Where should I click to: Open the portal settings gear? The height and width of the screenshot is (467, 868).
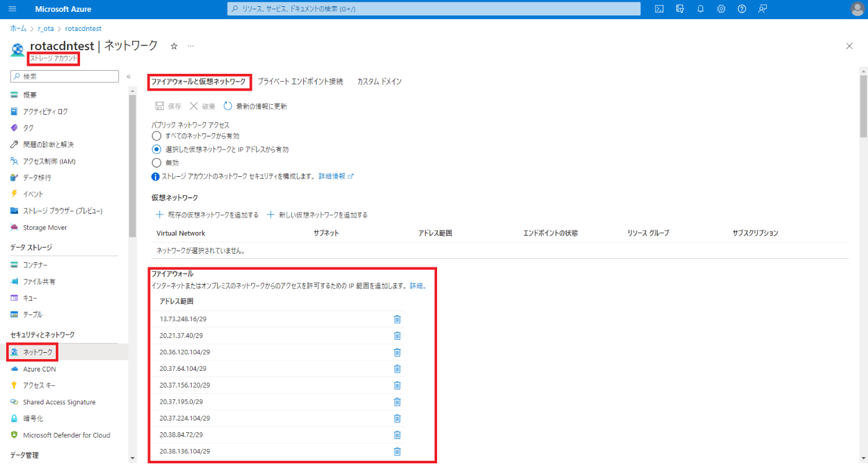coord(721,8)
